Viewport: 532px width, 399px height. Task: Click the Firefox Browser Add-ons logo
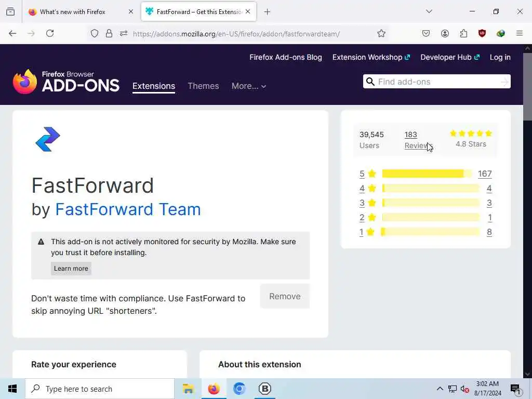(x=66, y=82)
